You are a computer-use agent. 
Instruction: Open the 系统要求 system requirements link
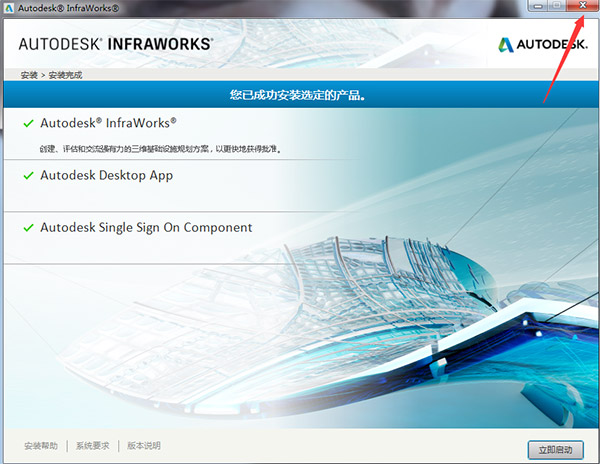pos(92,446)
